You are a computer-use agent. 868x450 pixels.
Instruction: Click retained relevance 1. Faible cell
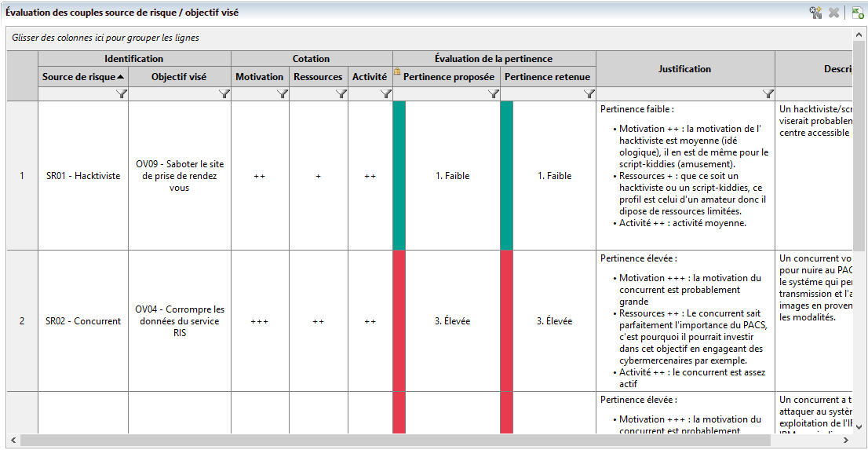point(554,176)
